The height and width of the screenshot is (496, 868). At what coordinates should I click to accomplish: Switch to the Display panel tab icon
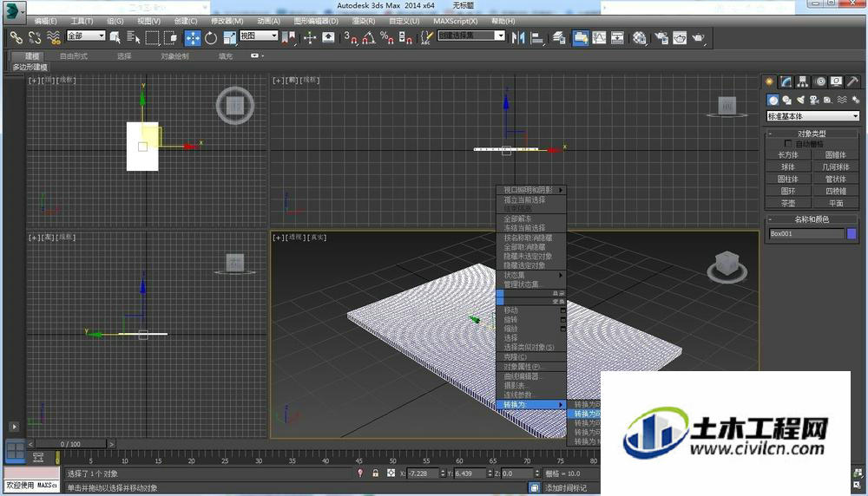pyautogui.click(x=837, y=82)
